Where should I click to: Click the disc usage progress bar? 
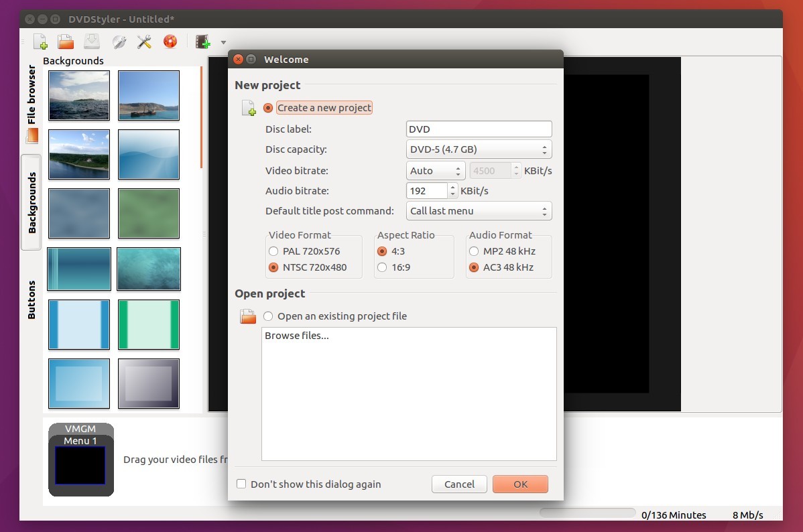(587, 513)
